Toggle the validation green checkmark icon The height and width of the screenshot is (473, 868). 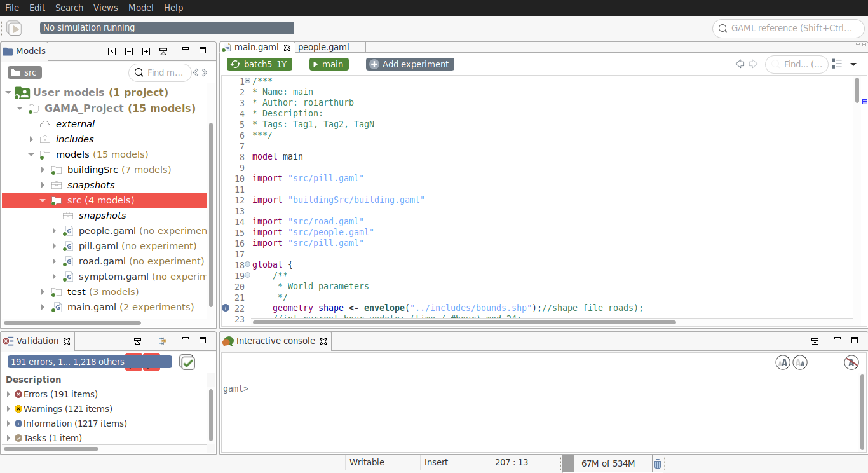click(x=187, y=362)
